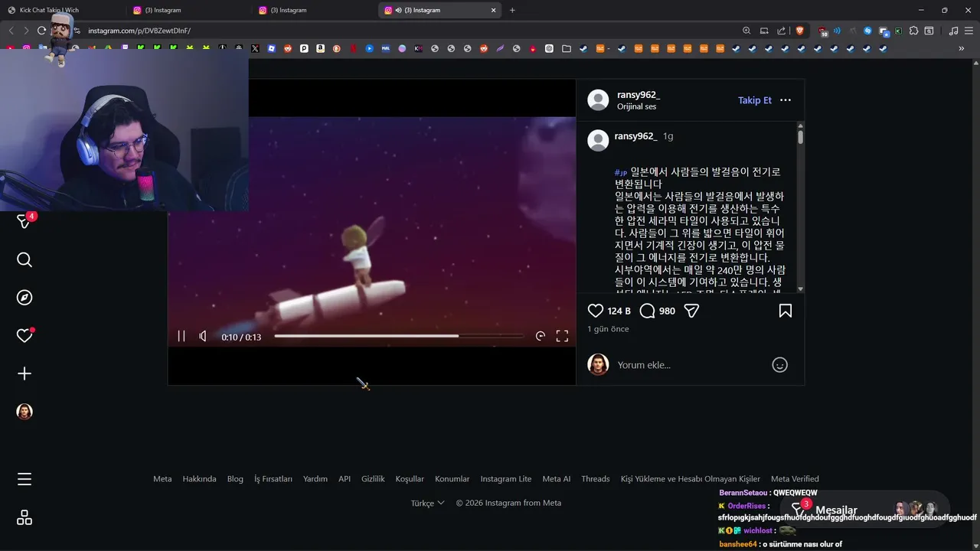Screen dimensions: 980x551
Task: Click ransy962_ avatar in post header
Action: pyautogui.click(x=598, y=100)
